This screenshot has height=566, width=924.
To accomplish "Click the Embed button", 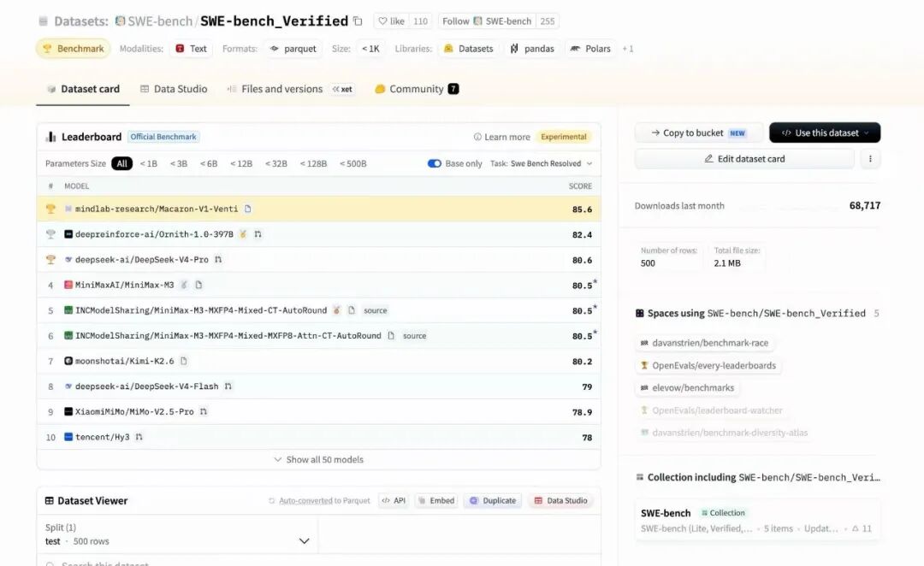I will (x=436, y=501).
